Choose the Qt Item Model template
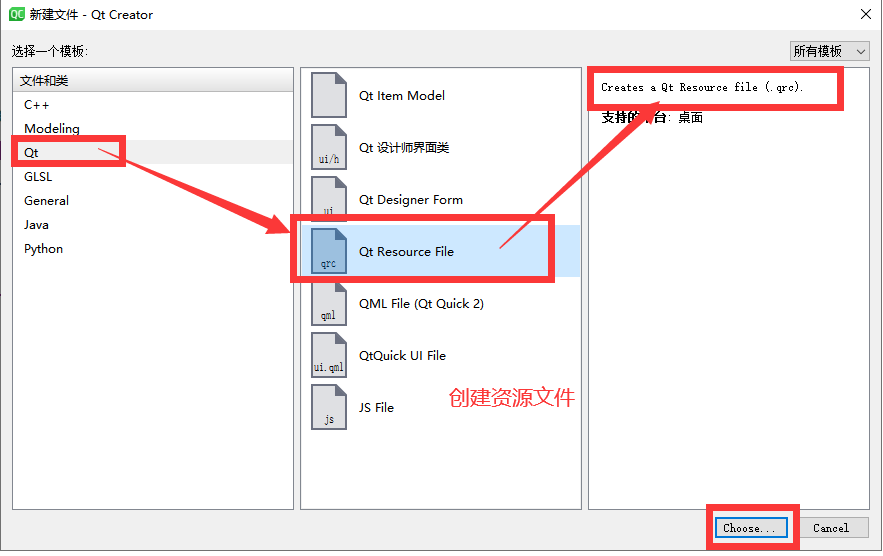883x556 pixels. pos(440,95)
